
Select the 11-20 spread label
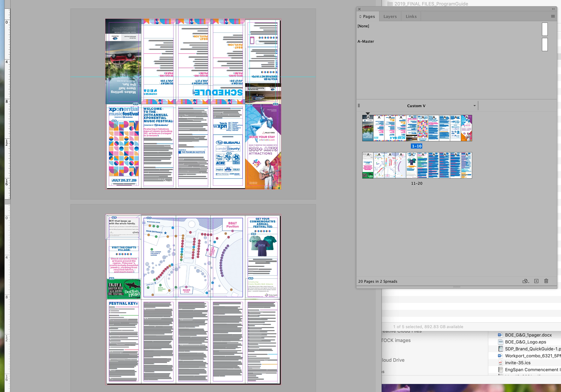[x=417, y=183]
